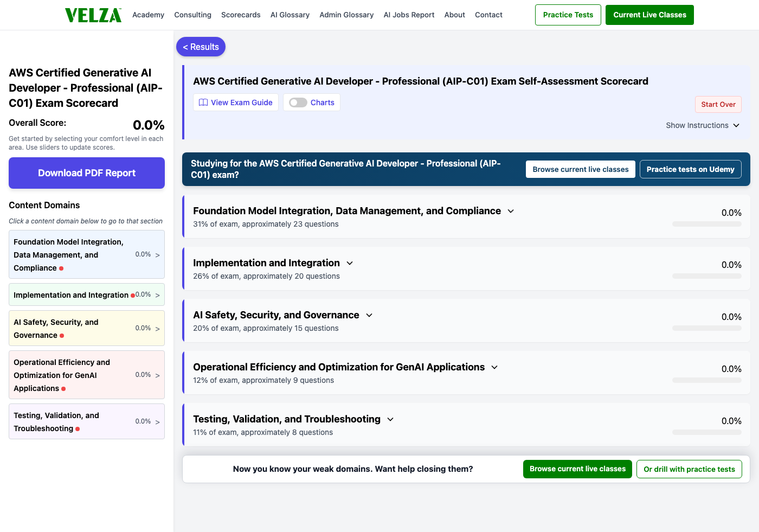Open sidebar arrow for AI Safety domain
759x532 pixels.
[158, 329]
